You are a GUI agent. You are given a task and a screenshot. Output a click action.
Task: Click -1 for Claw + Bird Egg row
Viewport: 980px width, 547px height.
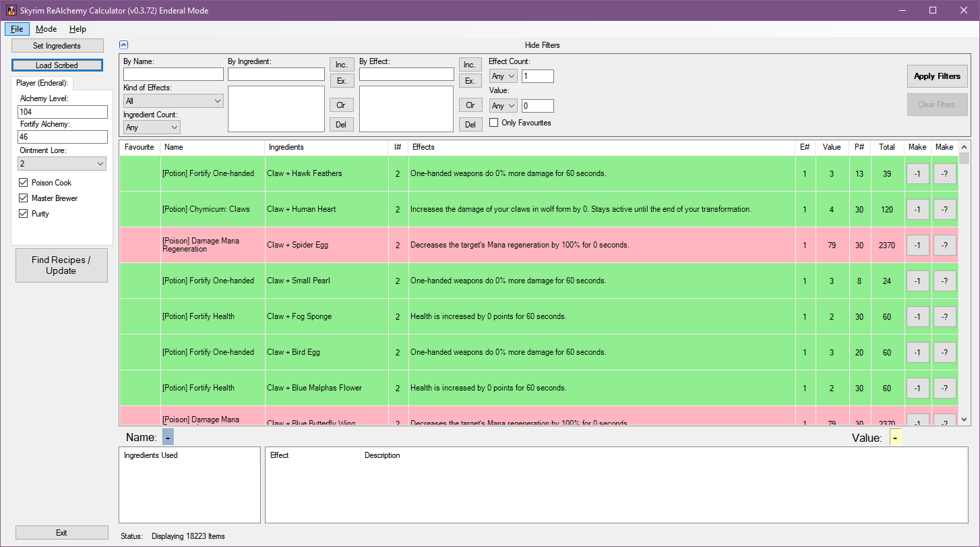point(917,353)
